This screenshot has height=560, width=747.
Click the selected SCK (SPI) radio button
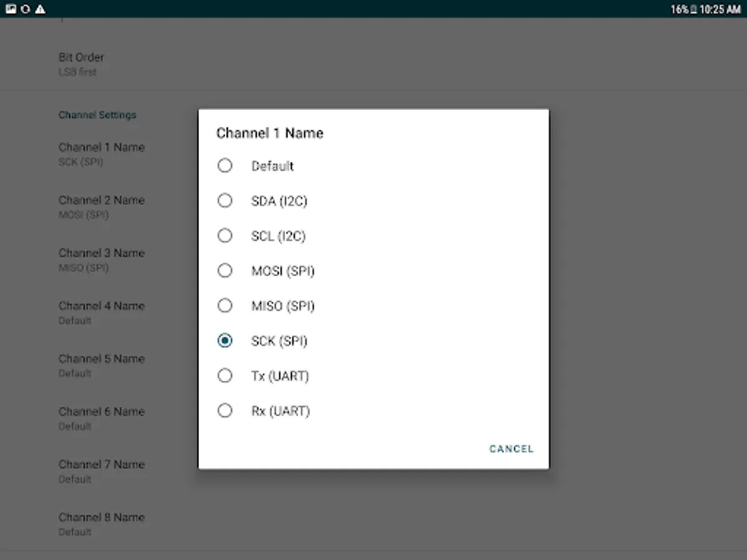pos(225,340)
